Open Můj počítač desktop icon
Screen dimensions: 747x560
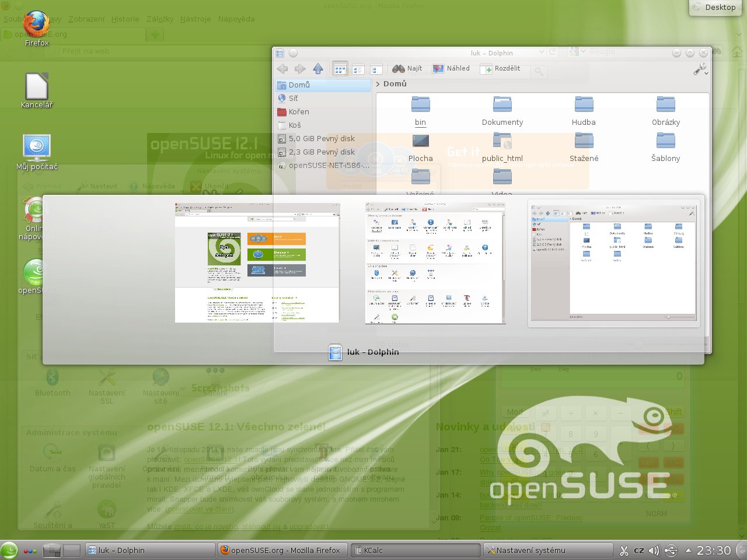click(x=37, y=152)
